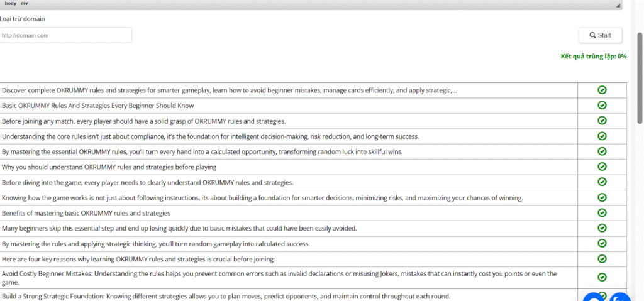The width and height of the screenshot is (644, 301).
Task: Click check icon for 'Here are four key reasons' row
Action: pyautogui.click(x=602, y=258)
